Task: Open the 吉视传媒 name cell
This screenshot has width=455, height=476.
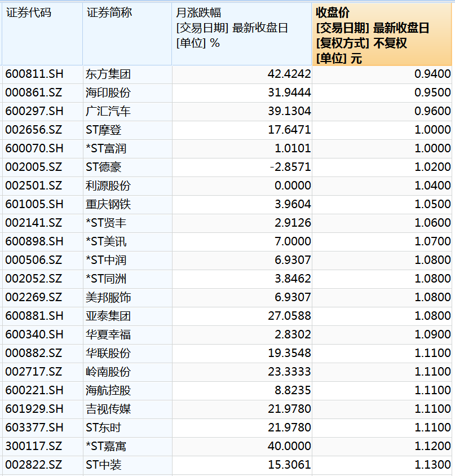Action: pos(127,409)
